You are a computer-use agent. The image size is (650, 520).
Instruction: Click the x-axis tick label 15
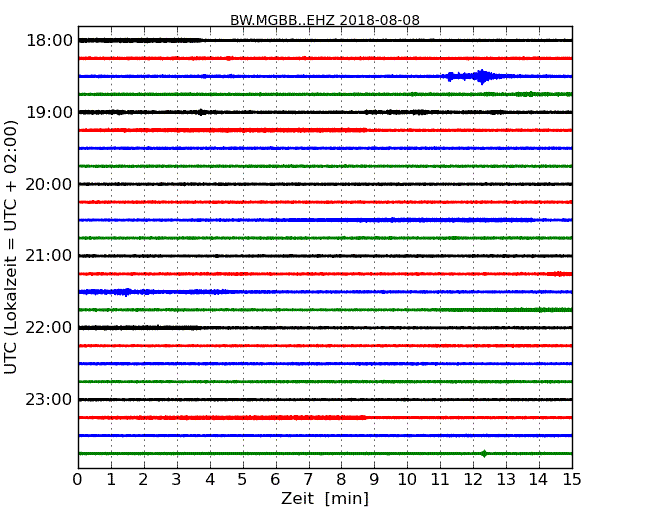pyautogui.click(x=572, y=480)
